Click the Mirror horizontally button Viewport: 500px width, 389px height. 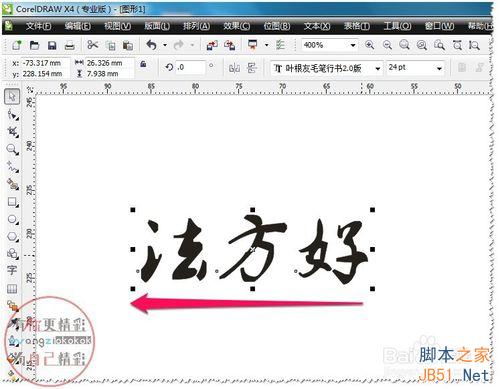(x=234, y=68)
